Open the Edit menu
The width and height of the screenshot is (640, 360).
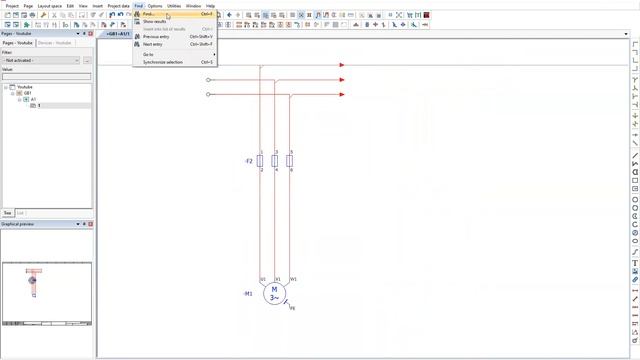70,6
